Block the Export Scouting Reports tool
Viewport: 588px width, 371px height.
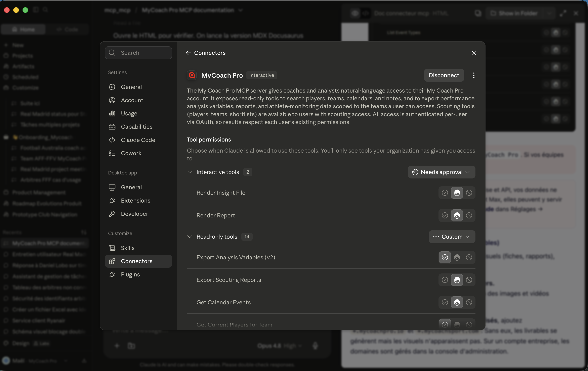click(x=469, y=280)
